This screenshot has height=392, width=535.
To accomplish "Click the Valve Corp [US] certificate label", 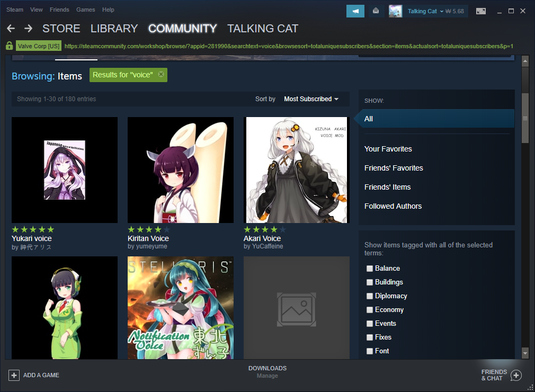I will click(39, 46).
